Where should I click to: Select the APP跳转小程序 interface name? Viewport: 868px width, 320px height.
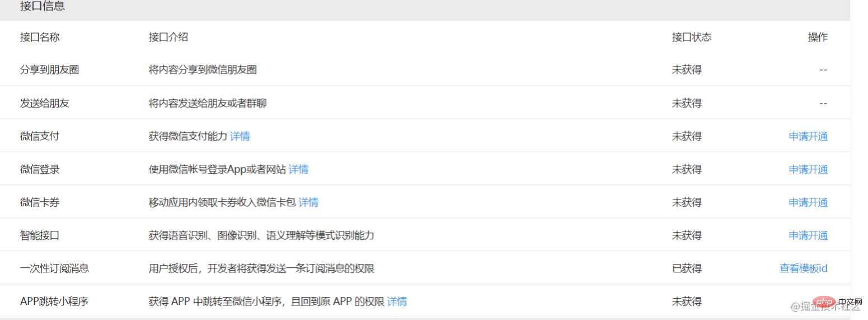[54, 302]
